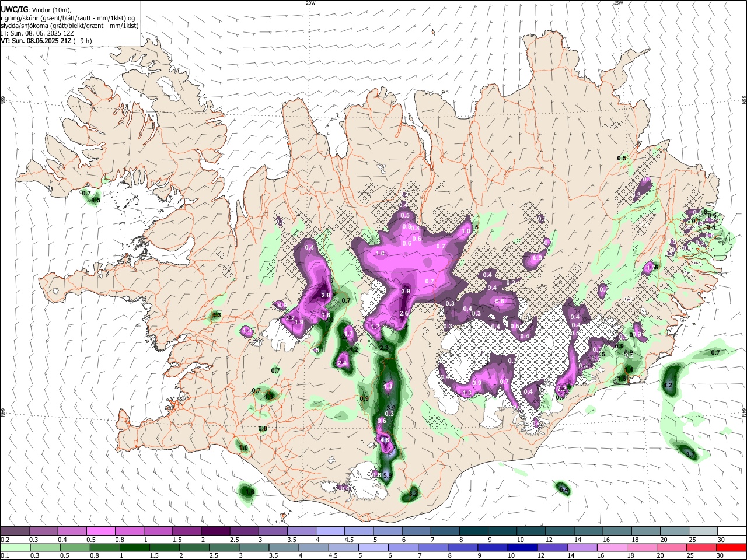Click the '4.6' value in the purple patch
This screenshot has width=747, height=560.
[x=384, y=440]
